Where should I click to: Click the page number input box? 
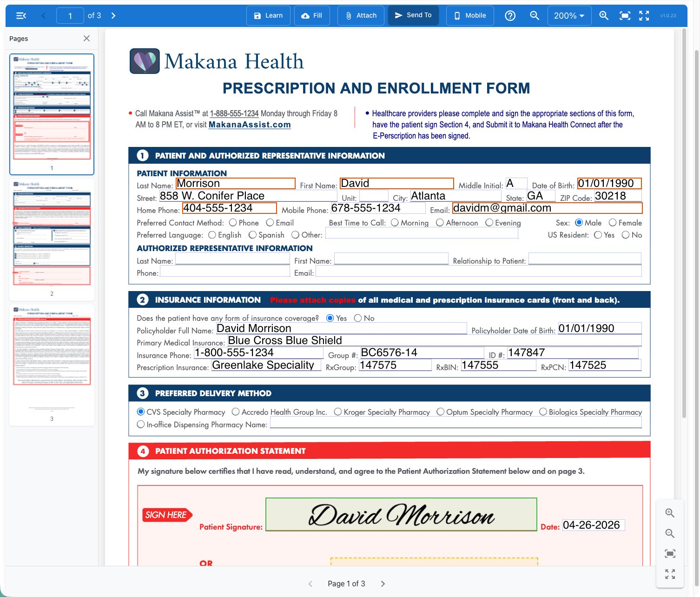click(x=70, y=16)
